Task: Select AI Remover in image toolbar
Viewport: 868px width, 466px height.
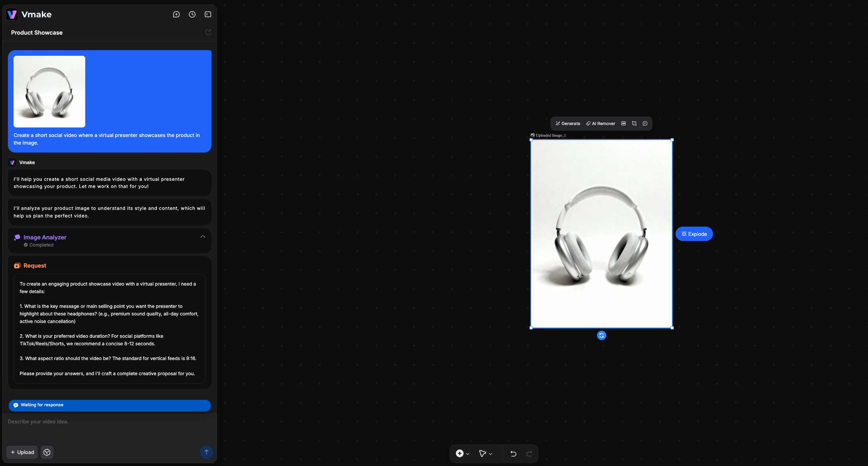Action: (600, 123)
